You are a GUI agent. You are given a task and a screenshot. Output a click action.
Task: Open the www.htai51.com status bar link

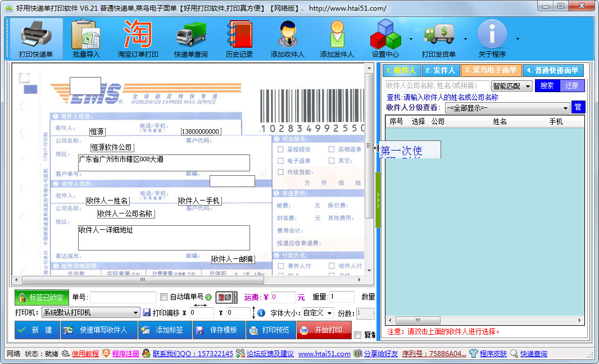pyautogui.click(x=324, y=354)
